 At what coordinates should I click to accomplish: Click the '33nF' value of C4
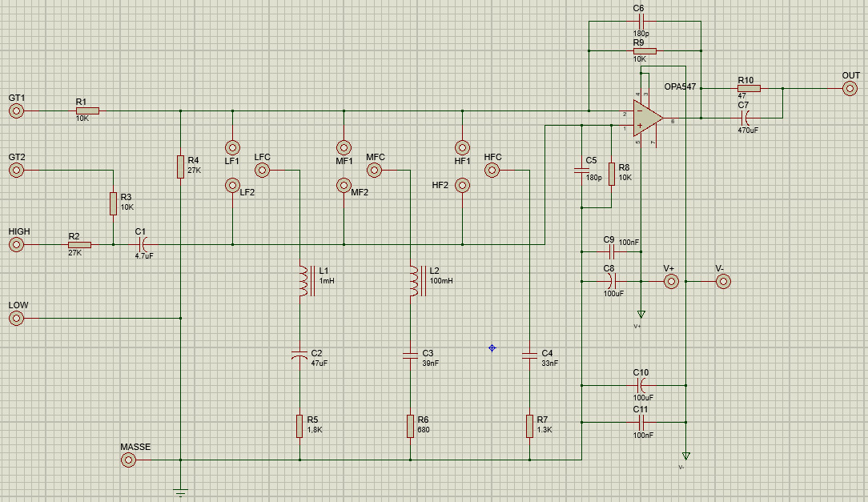(549, 363)
